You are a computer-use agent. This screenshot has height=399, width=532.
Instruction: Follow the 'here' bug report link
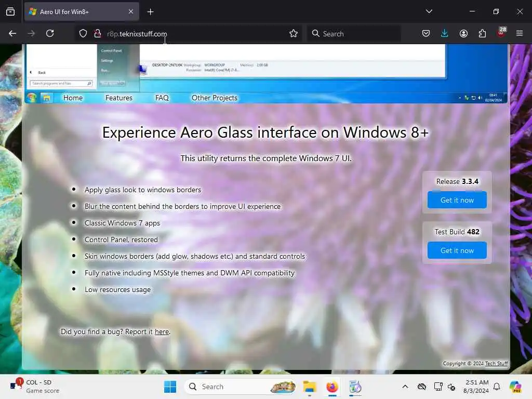tap(162, 332)
